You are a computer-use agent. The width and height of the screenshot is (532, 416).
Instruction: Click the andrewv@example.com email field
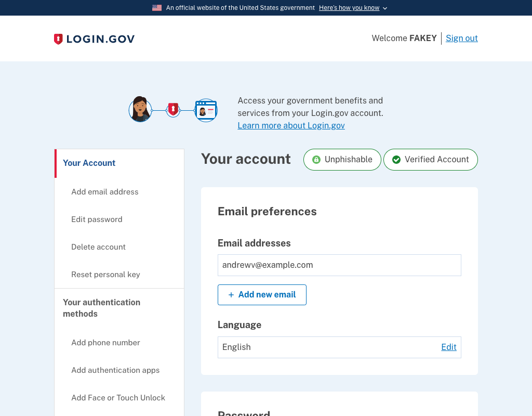tap(339, 265)
